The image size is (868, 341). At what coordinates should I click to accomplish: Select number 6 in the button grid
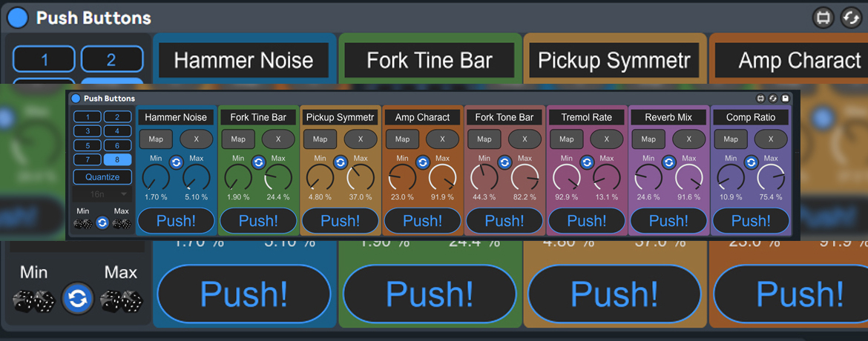pyautogui.click(x=117, y=145)
